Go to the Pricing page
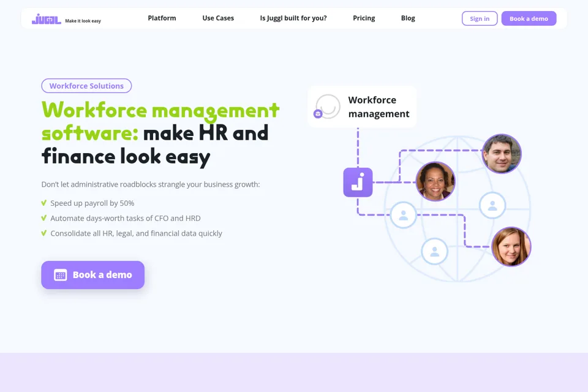Image resolution: width=588 pixels, height=392 pixels. point(364,18)
